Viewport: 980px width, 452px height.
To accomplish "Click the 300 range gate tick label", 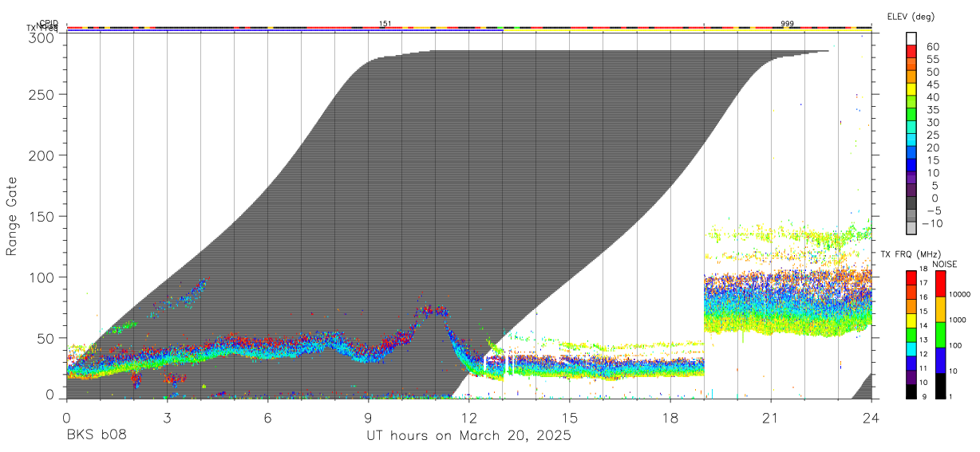I will (x=42, y=37).
